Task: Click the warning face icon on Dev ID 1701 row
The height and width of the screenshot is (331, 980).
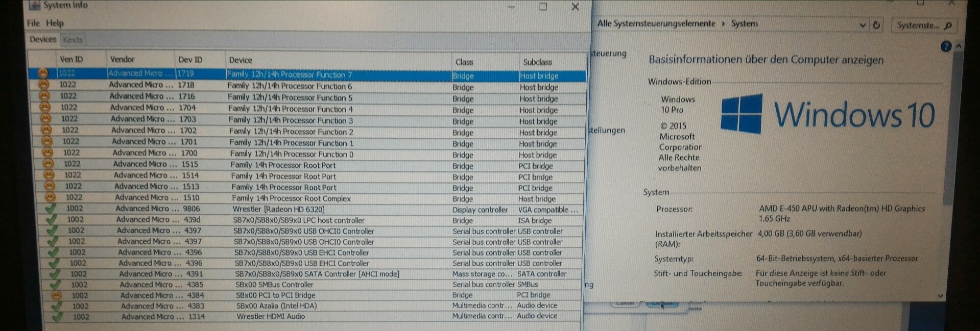Action: pyautogui.click(x=47, y=141)
